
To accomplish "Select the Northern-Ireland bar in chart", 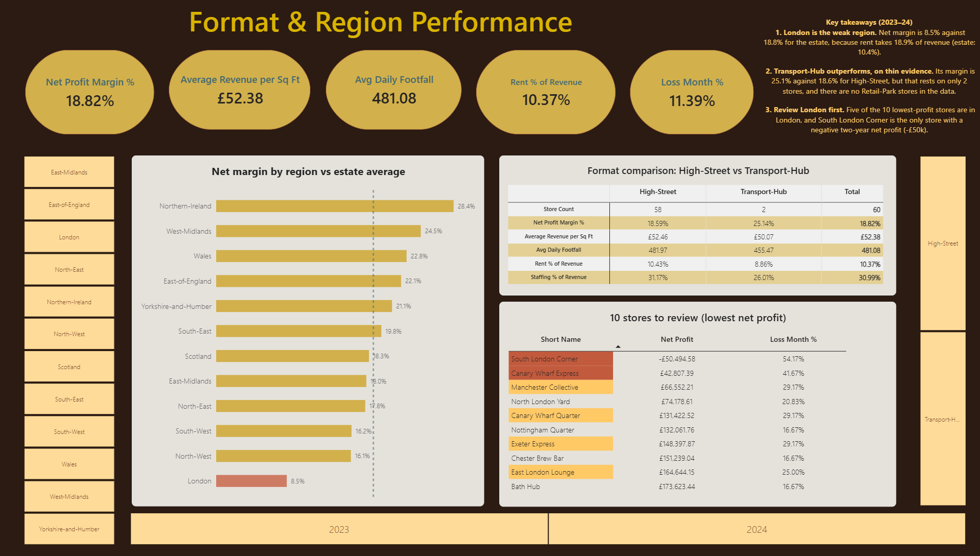I will [x=335, y=206].
